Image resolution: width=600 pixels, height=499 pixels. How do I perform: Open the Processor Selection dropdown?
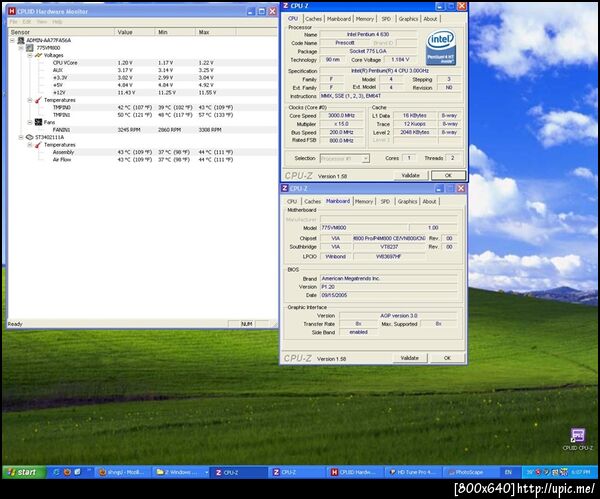(344, 158)
